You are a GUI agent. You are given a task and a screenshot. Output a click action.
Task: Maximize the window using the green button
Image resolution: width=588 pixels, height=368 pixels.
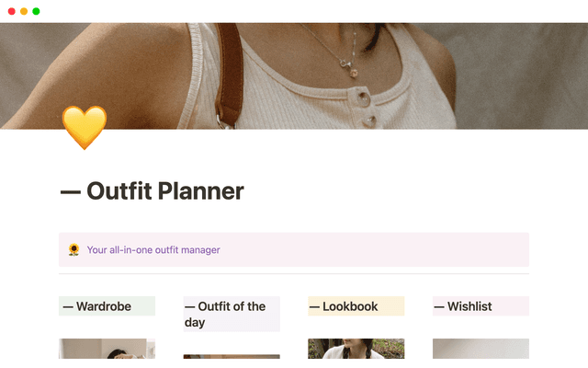pyautogui.click(x=37, y=11)
